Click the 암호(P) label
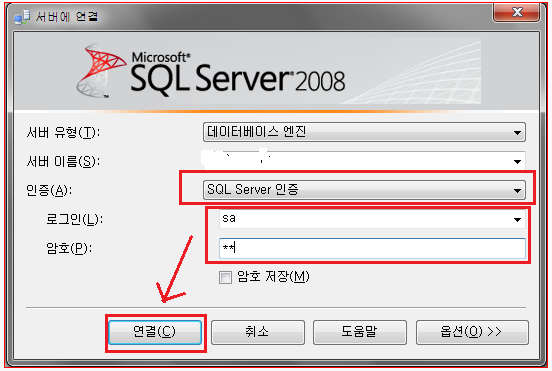552x371 pixels. point(69,249)
